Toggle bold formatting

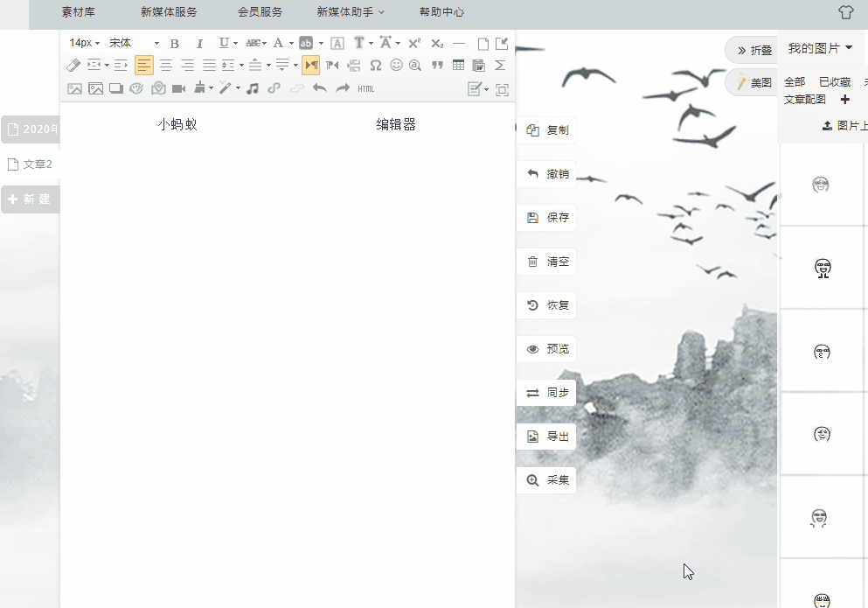(x=174, y=43)
